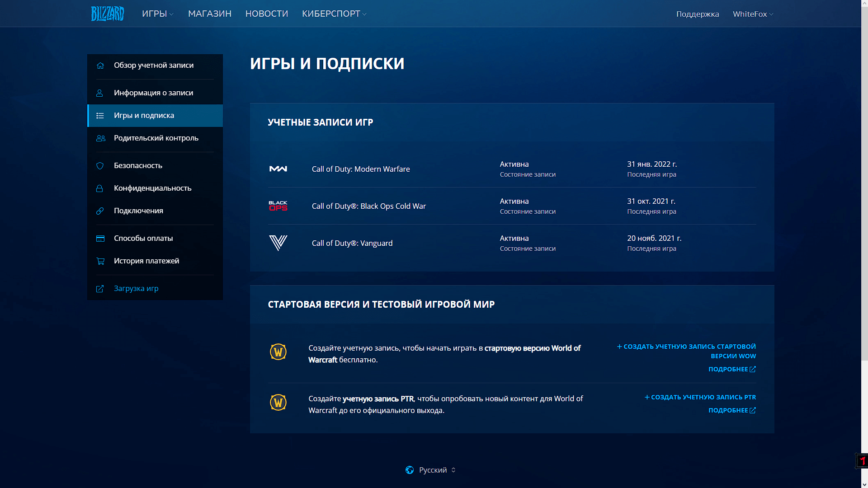Open the Конфиденциальность section
Image resolution: width=868 pixels, height=488 pixels.
[155, 188]
